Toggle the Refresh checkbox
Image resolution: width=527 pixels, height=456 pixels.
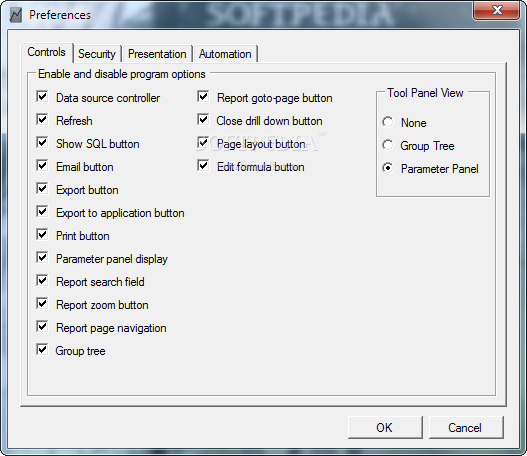pyautogui.click(x=42, y=119)
